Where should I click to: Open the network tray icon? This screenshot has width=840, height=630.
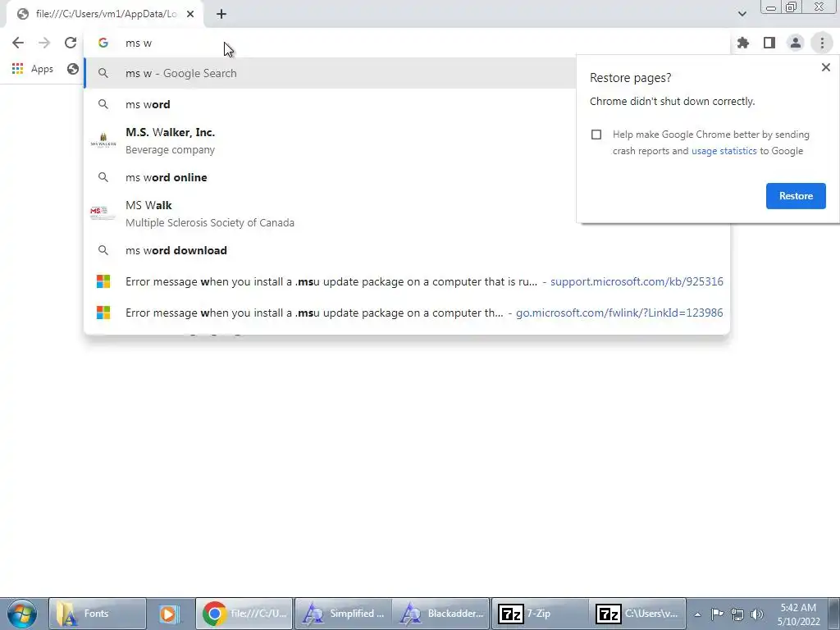[x=737, y=614]
